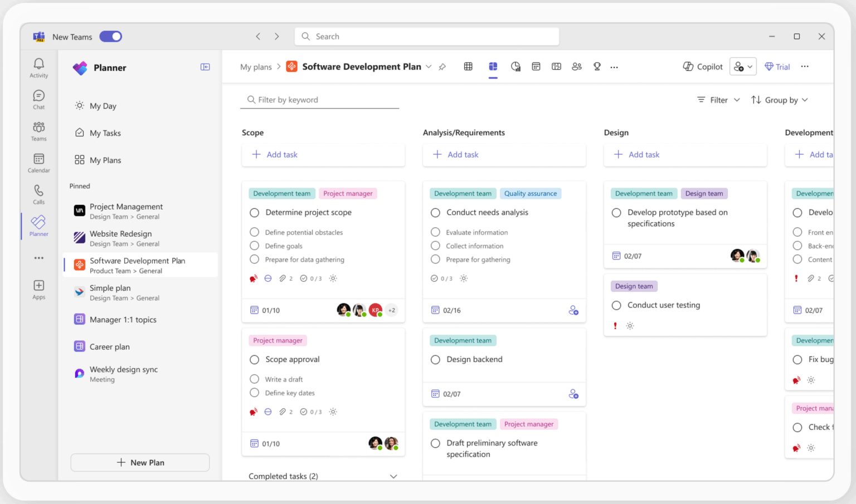This screenshot has width=856, height=504.
Task: Open Simple plan
Action: (140, 292)
